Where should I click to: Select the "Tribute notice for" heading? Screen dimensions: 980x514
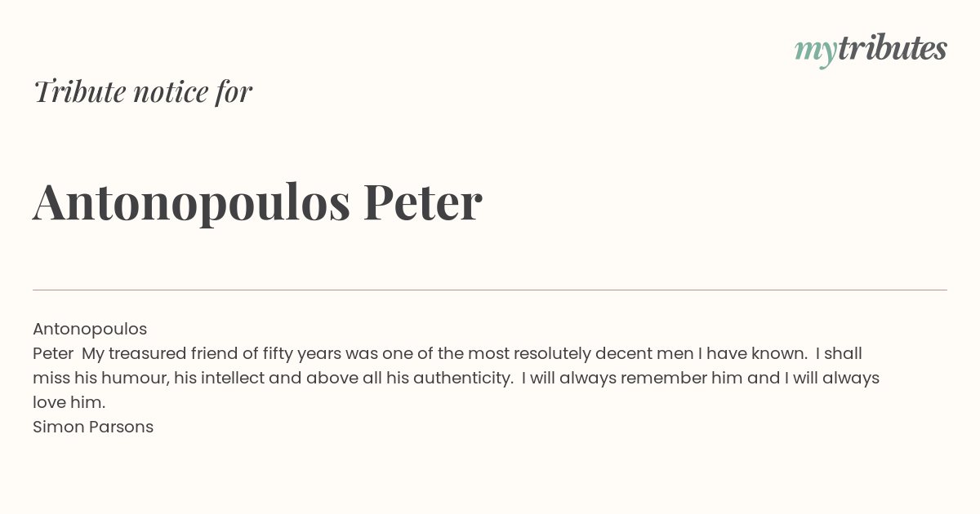tap(143, 91)
